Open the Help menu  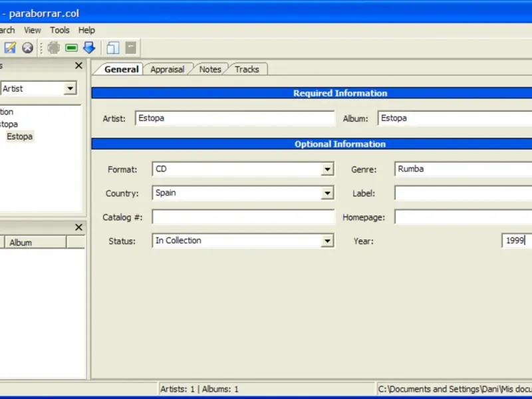click(x=86, y=30)
